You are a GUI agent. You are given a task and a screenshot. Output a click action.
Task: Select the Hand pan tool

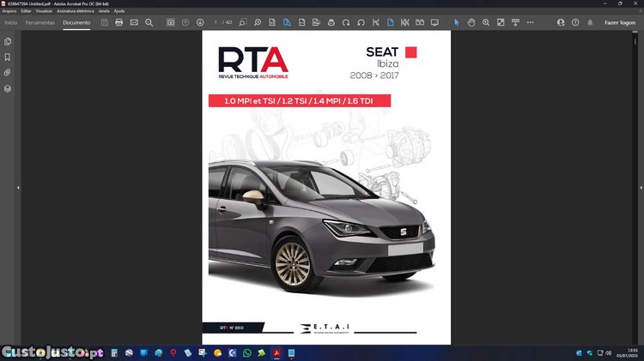click(x=471, y=22)
